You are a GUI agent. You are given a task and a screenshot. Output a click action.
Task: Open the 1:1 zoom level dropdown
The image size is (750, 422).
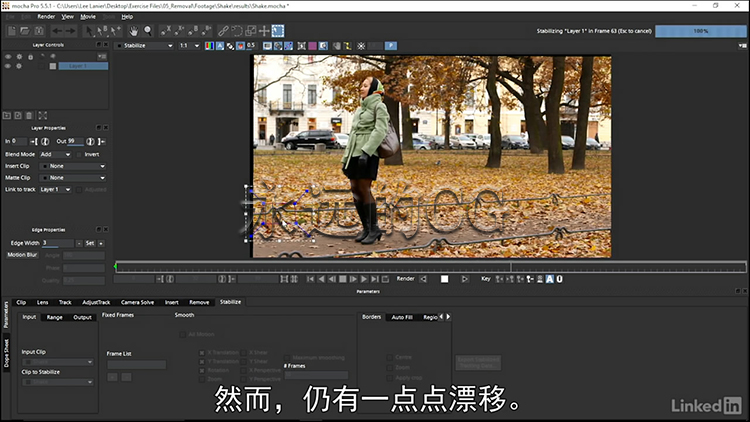(x=189, y=46)
